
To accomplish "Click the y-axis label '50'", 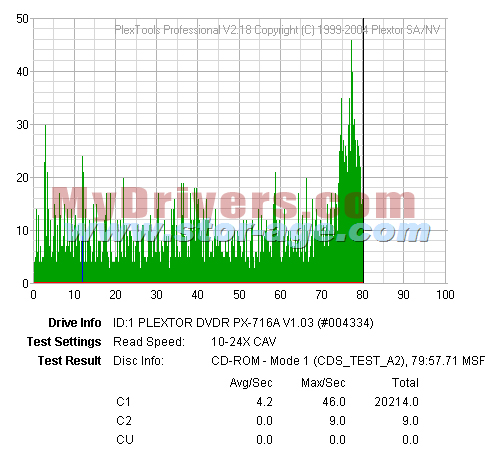I will click(22, 19).
